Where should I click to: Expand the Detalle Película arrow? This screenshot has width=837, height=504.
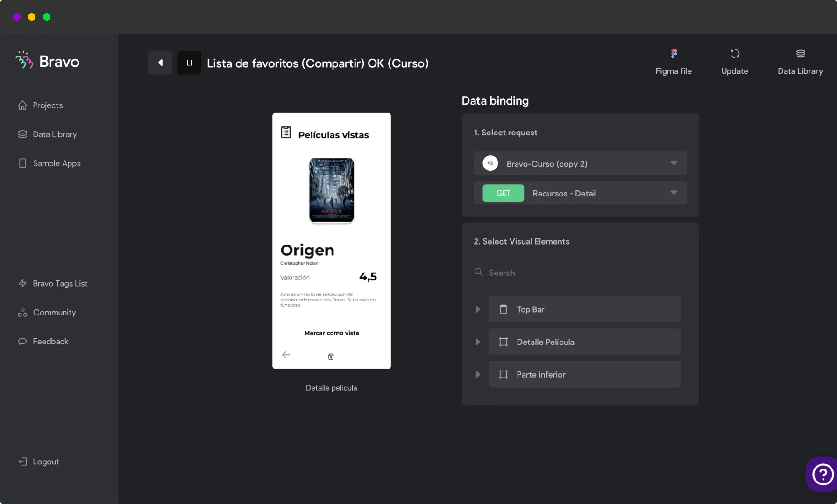click(477, 342)
